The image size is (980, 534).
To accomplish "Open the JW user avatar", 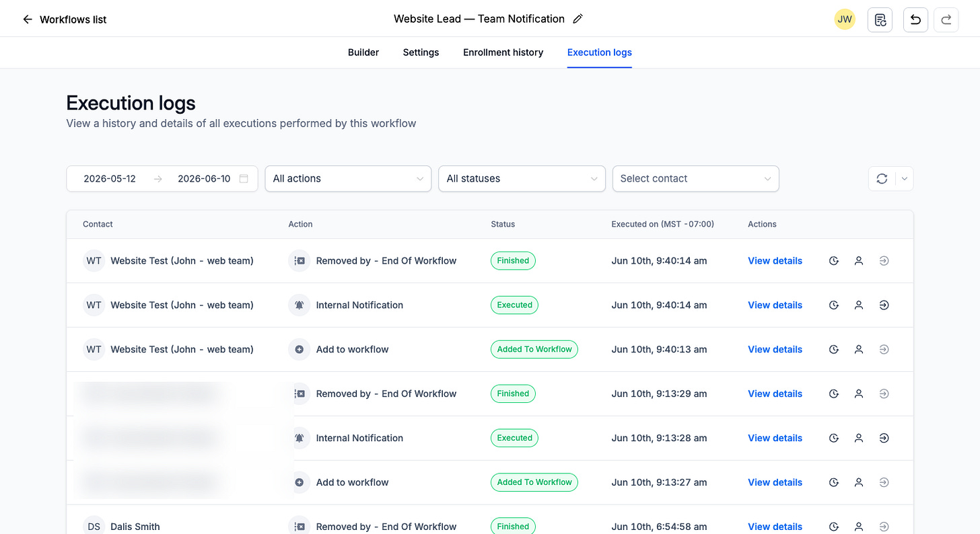I will pos(845,20).
